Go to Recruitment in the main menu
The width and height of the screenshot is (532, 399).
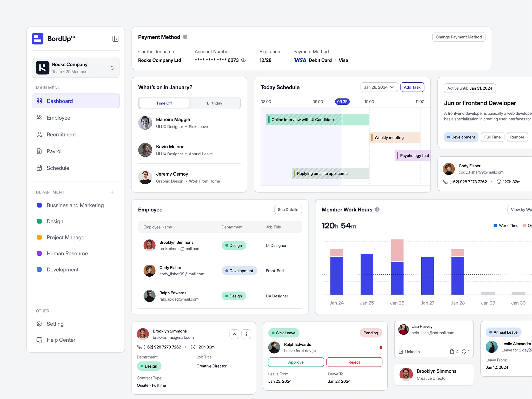(61, 135)
